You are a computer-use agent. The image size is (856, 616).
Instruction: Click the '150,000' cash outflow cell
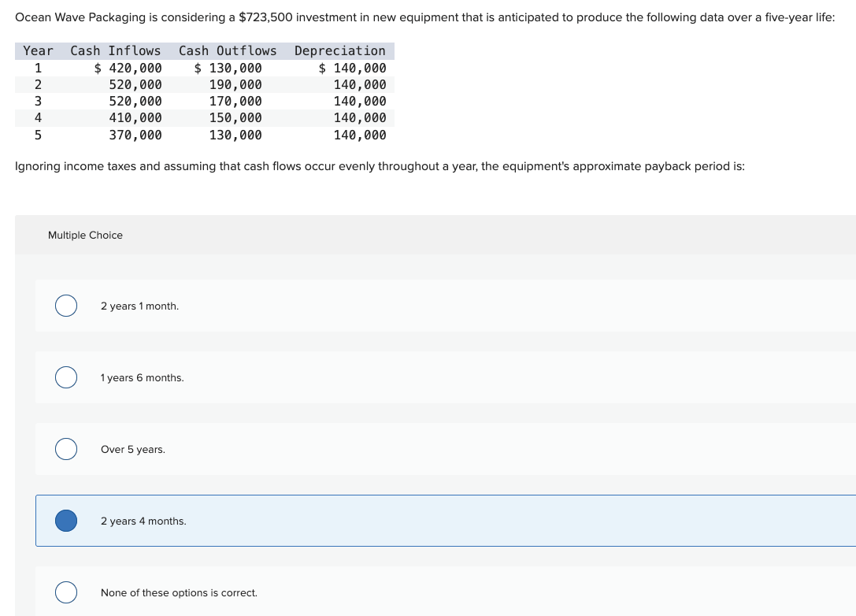click(x=235, y=117)
